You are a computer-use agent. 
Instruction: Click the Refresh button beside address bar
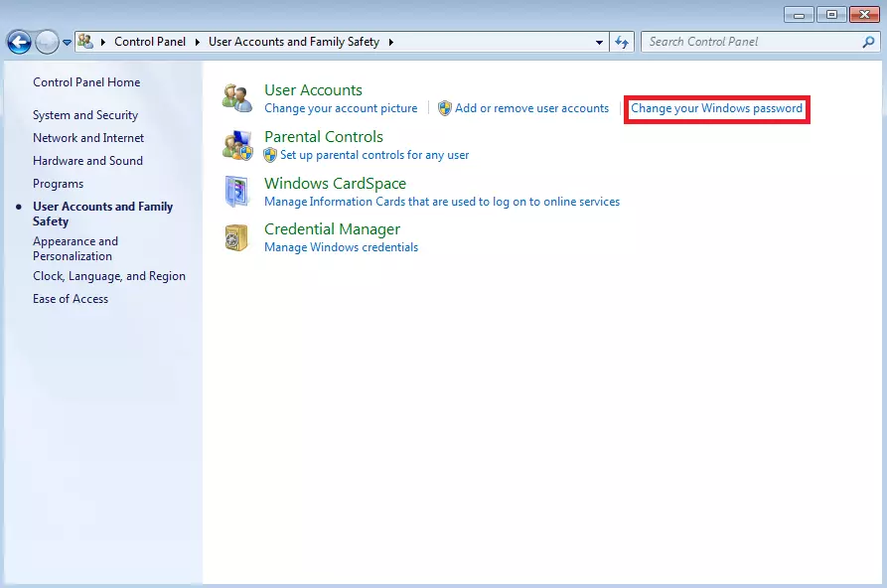click(x=622, y=42)
